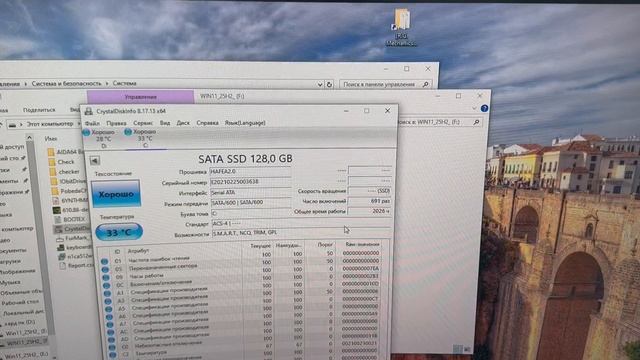Select Музыка in Explorer navigation pane
Viewport: 640px width, 360px height.
(x=11, y=282)
